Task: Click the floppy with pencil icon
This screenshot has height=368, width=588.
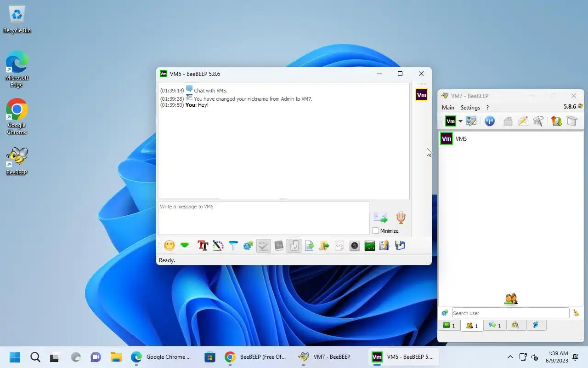Action: [384, 246]
